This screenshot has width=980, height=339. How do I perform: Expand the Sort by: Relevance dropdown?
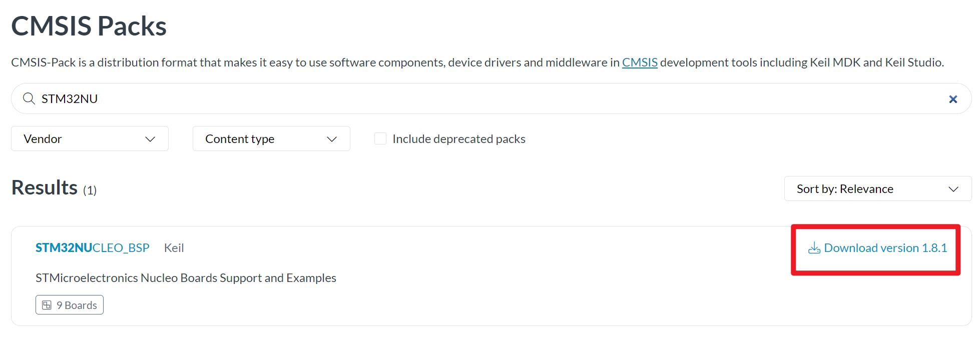pyautogui.click(x=878, y=188)
